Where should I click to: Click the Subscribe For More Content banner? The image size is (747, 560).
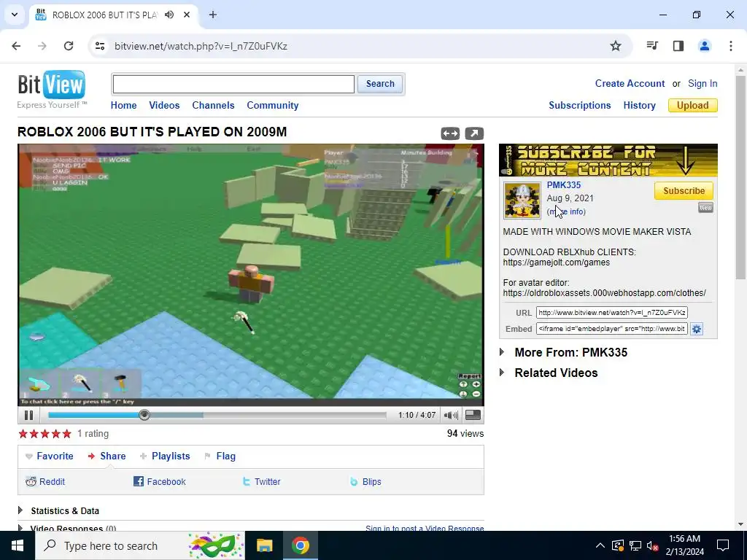(x=608, y=160)
